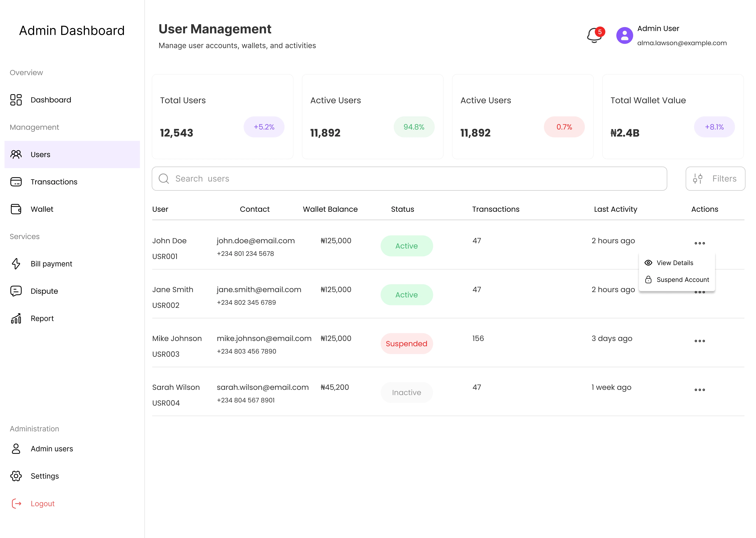This screenshot has height=538, width=756.
Task: Open the Report chart icon
Action: [x=16, y=318]
